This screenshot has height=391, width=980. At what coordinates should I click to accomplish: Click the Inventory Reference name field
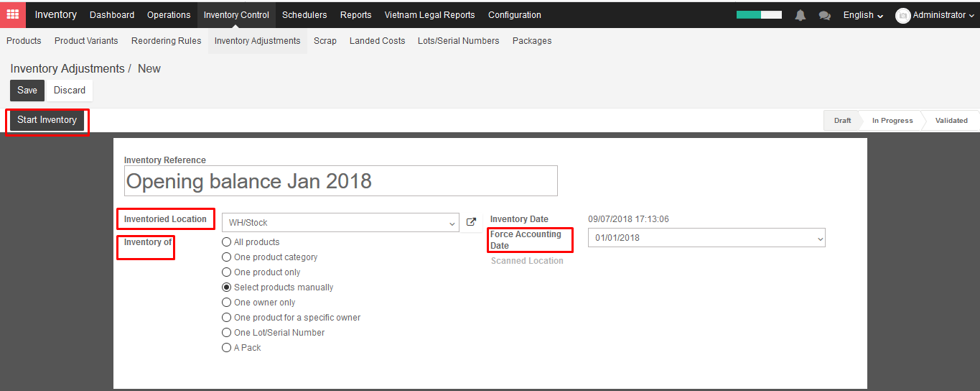point(341,181)
